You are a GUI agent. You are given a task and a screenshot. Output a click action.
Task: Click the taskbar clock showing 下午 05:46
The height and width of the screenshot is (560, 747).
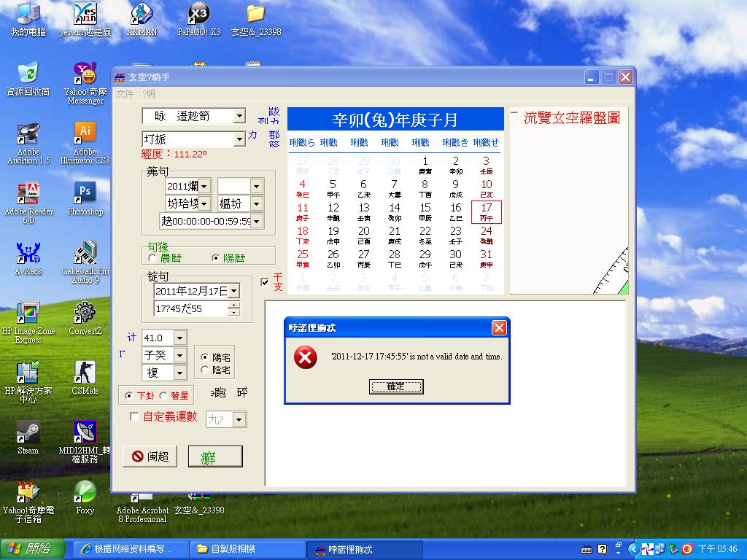pyautogui.click(x=718, y=550)
